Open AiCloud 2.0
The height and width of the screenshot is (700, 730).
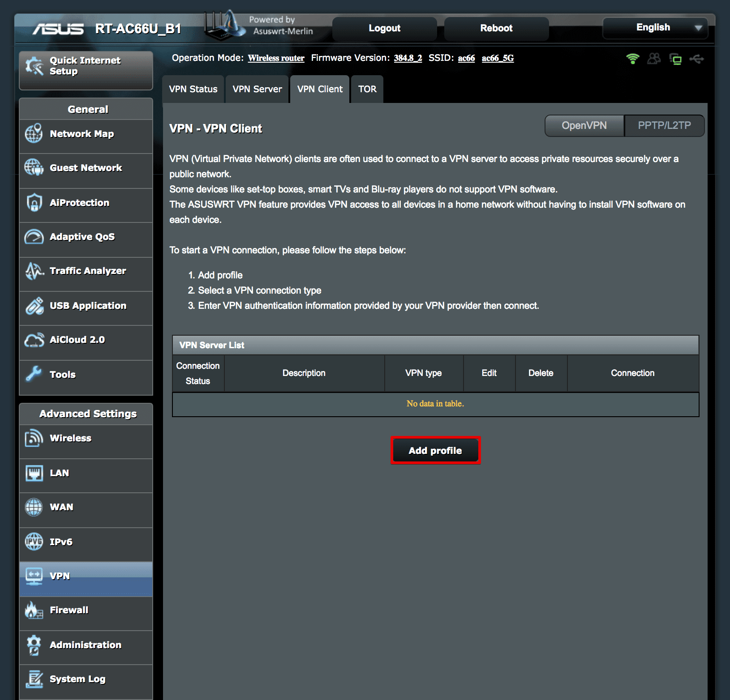click(x=78, y=339)
